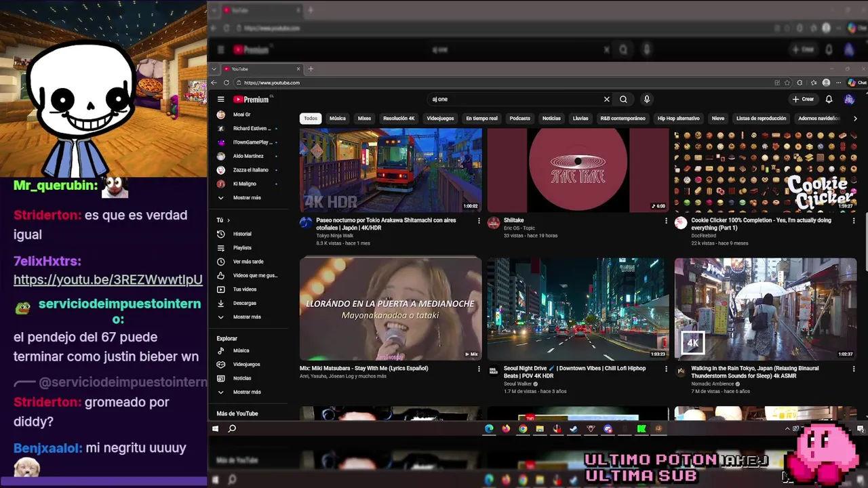This screenshot has height=488, width=868.
Task: Select the Noticias filter chip
Action: tap(551, 119)
